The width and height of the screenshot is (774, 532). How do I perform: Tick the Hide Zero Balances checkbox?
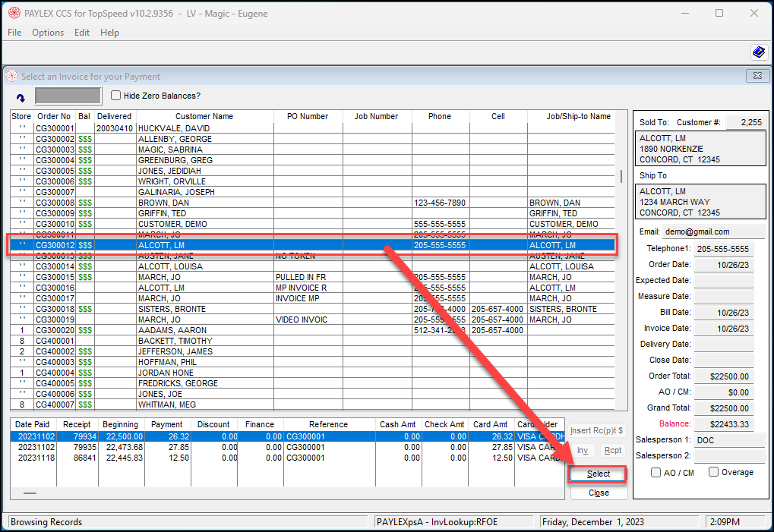point(116,95)
